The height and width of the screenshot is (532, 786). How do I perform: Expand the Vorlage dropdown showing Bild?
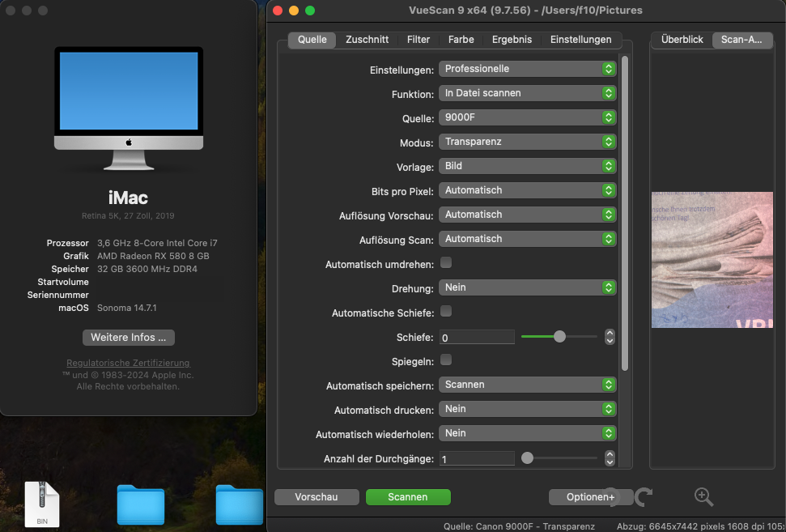[527, 165]
